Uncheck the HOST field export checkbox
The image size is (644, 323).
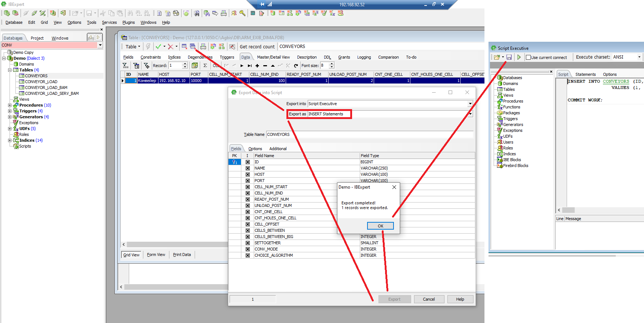click(x=248, y=174)
